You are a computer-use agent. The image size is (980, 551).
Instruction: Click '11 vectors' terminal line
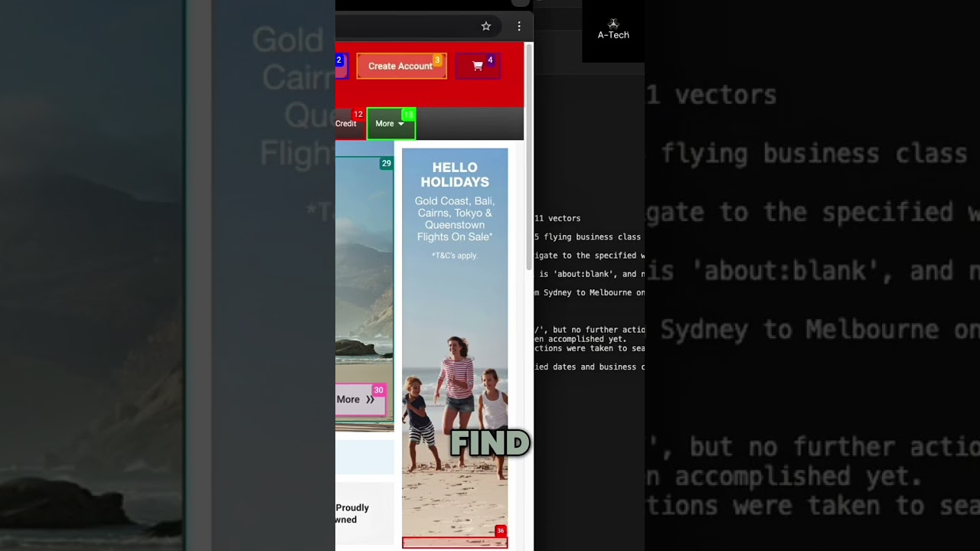[x=557, y=218]
